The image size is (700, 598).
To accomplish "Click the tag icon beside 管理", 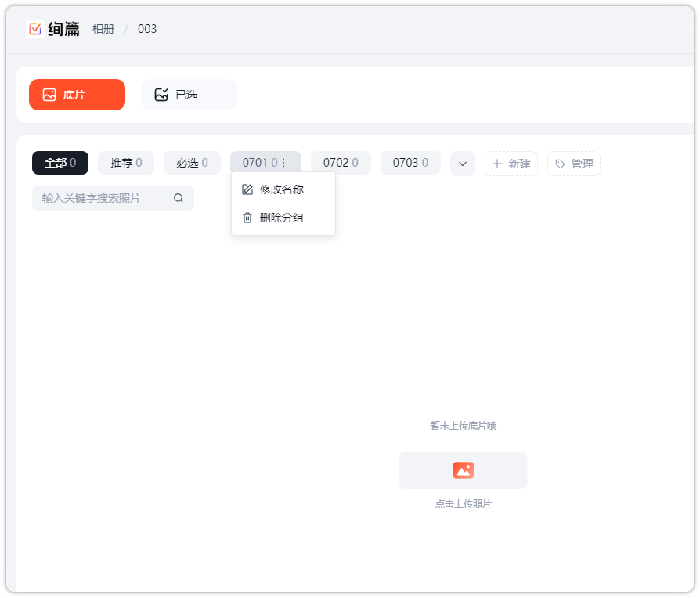I will click(560, 164).
